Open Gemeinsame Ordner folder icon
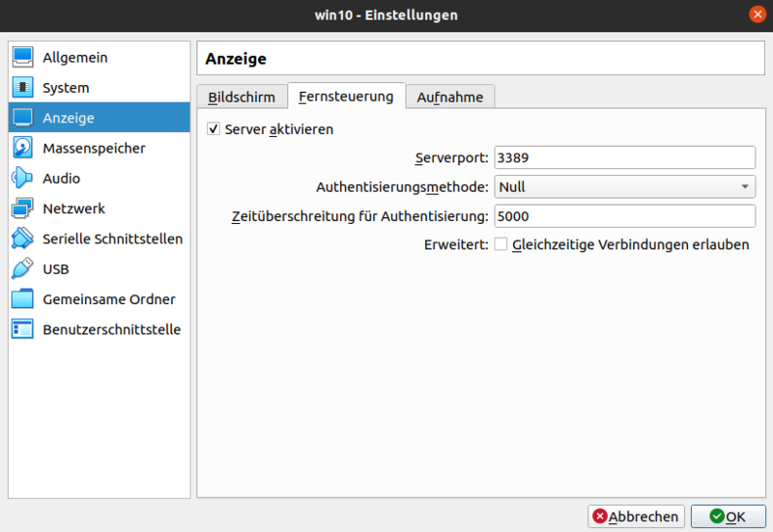The height and width of the screenshot is (532, 773). [x=23, y=299]
